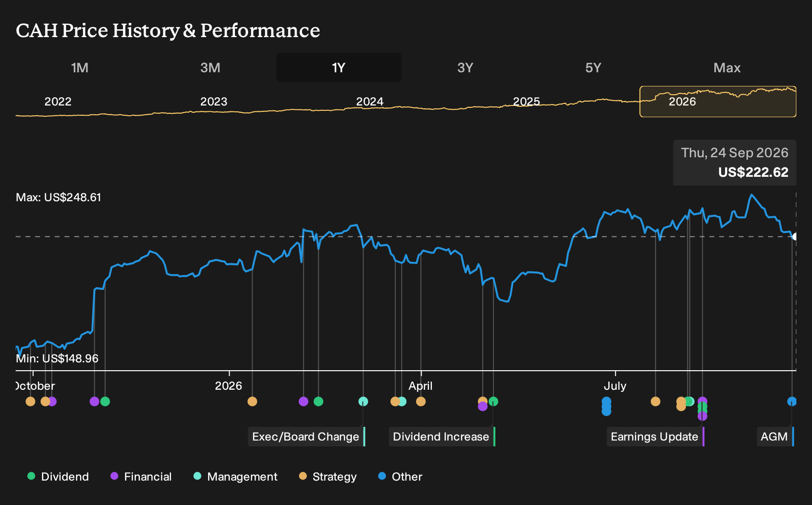Viewport: 812px width, 505px height.
Task: Click the top blue marker under July
Action: 606,401
